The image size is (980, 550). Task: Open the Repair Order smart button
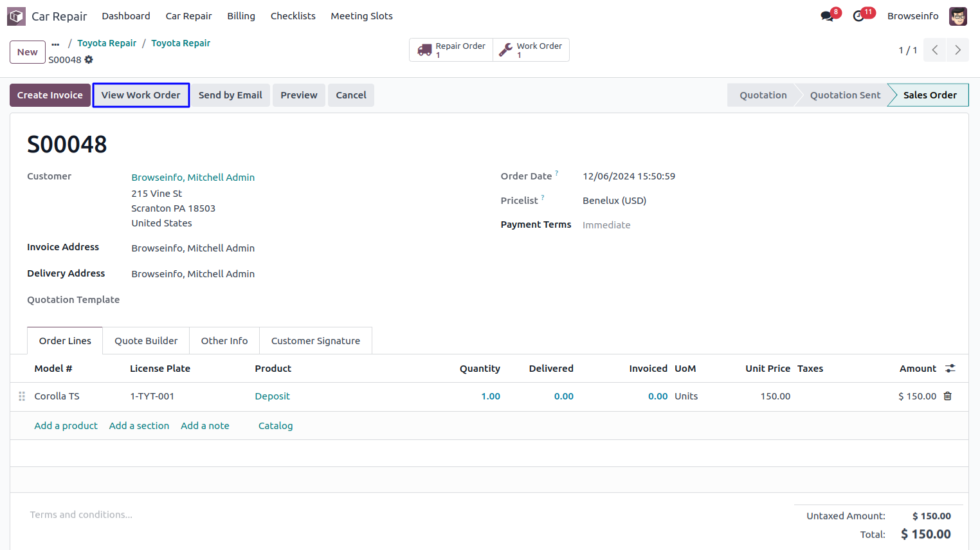click(x=451, y=50)
